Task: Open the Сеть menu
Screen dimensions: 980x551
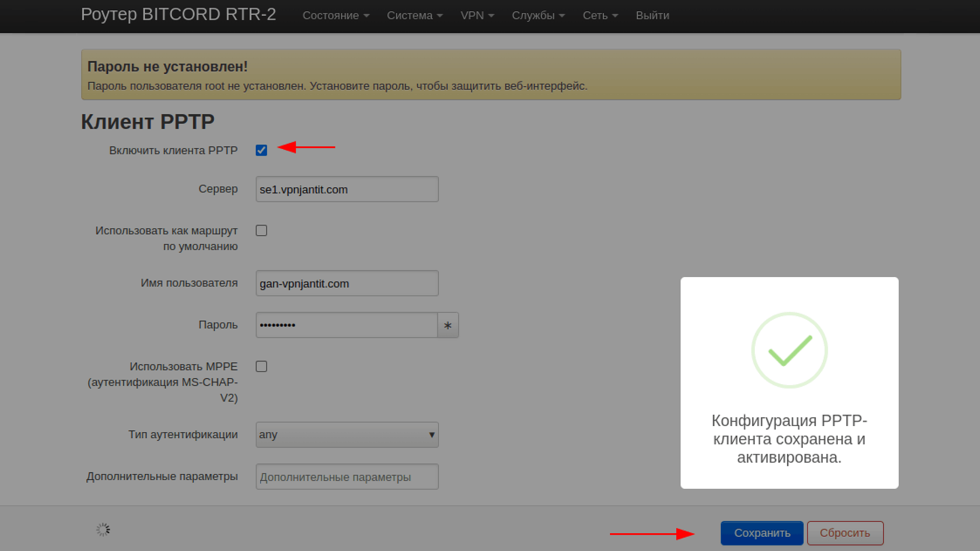Action: 600,16
